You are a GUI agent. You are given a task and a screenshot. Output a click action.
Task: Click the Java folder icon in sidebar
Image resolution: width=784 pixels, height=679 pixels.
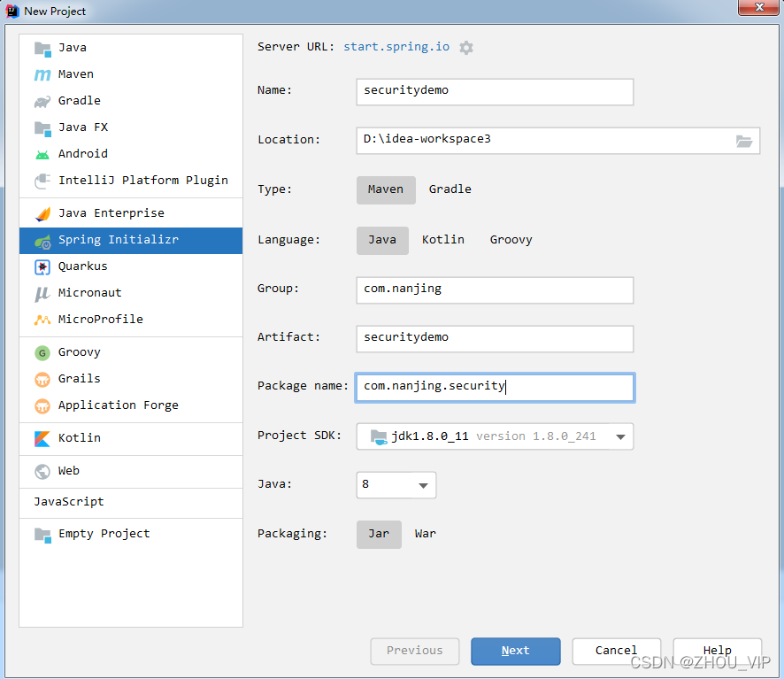(42, 49)
